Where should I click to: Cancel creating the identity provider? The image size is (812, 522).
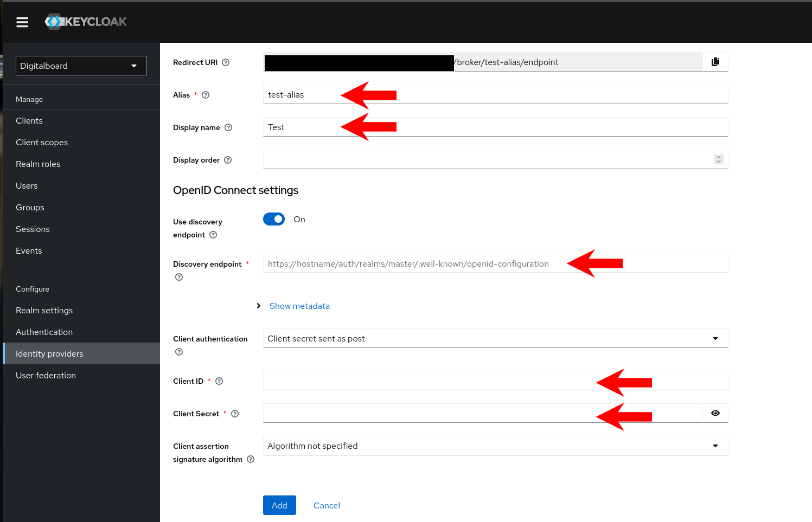click(326, 505)
